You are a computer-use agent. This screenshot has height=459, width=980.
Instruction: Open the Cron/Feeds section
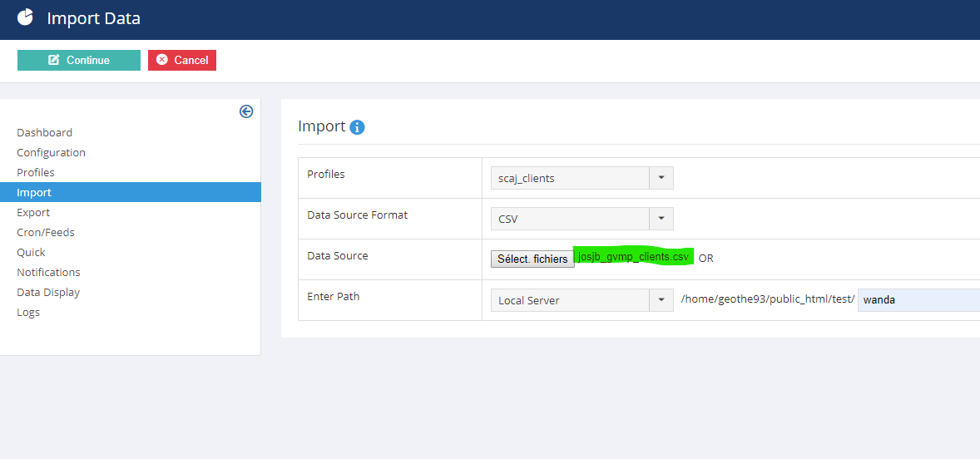tap(46, 232)
